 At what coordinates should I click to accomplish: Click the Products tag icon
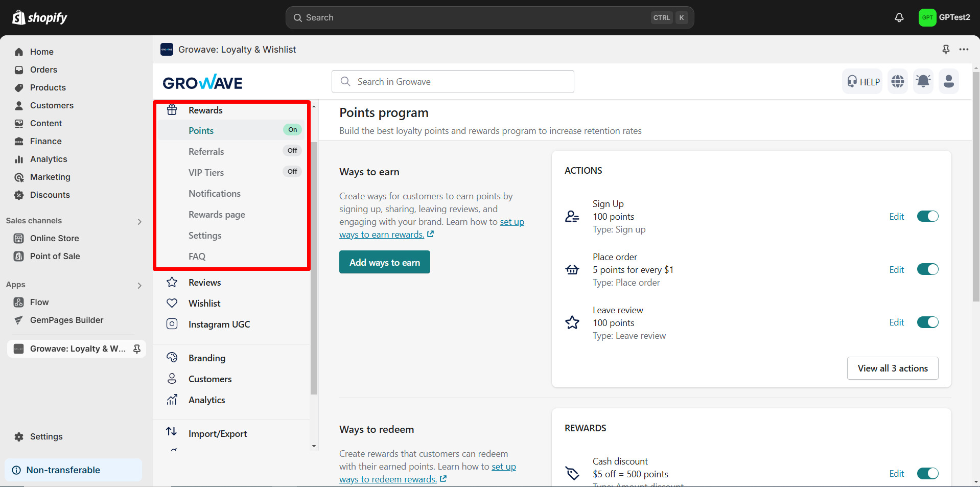[x=19, y=87]
